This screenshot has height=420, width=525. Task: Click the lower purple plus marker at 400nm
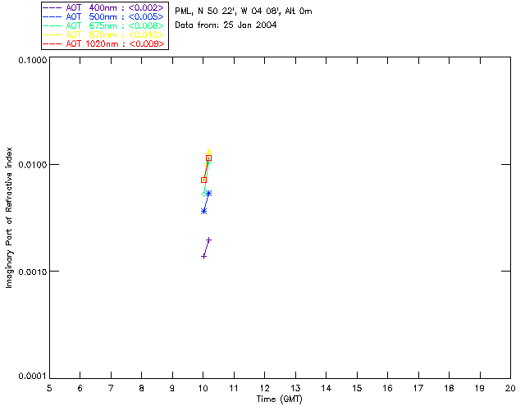coord(203,257)
